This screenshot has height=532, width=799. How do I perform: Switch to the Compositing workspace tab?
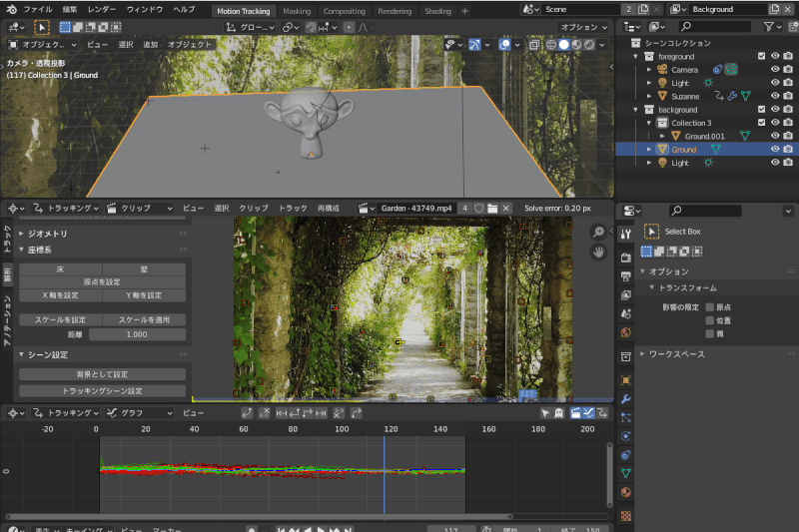[344, 11]
